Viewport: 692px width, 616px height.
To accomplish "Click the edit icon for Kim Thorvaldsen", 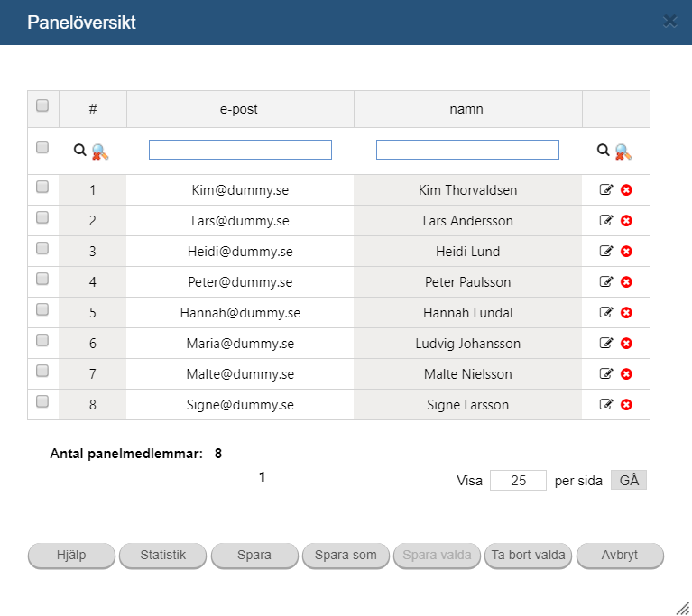I will tap(606, 189).
